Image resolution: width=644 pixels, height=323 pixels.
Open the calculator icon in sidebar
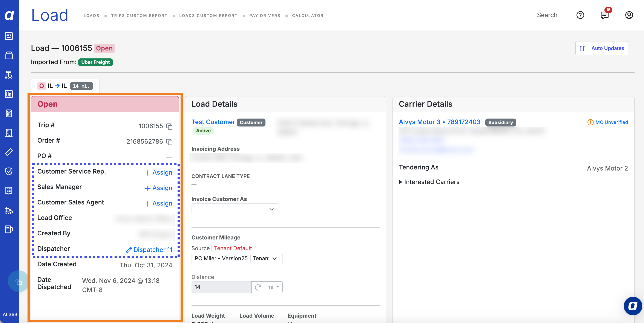(x=9, y=113)
